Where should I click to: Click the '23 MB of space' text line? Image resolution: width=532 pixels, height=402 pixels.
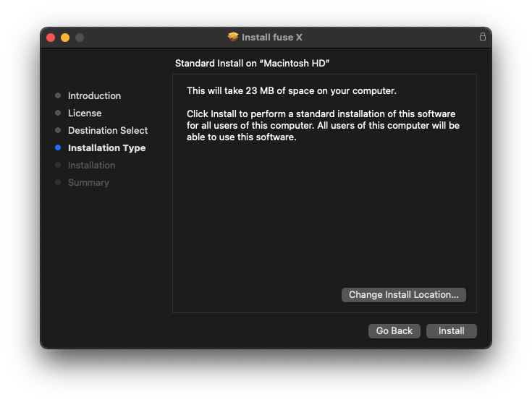[x=292, y=91]
